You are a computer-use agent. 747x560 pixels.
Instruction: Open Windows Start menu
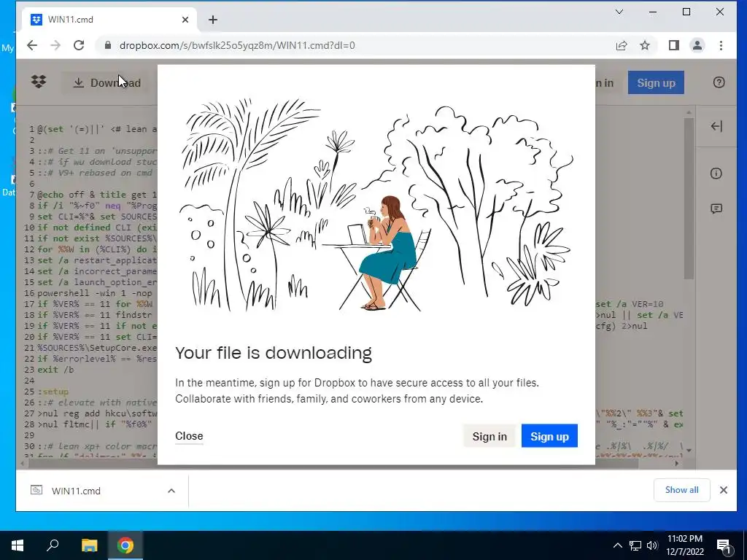tap(18, 545)
